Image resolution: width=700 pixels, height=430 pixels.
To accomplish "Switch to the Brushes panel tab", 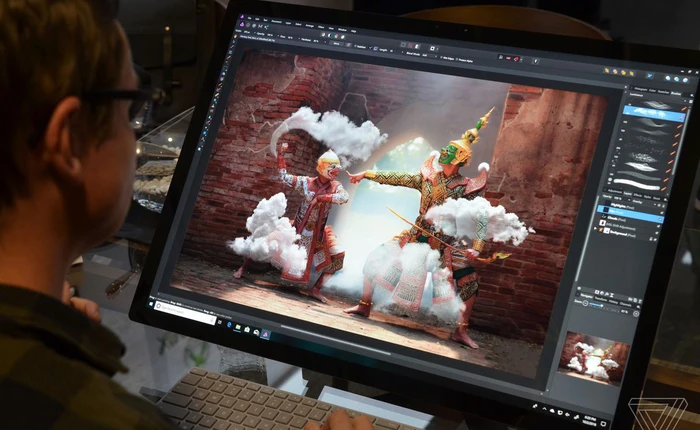I will pos(676,93).
